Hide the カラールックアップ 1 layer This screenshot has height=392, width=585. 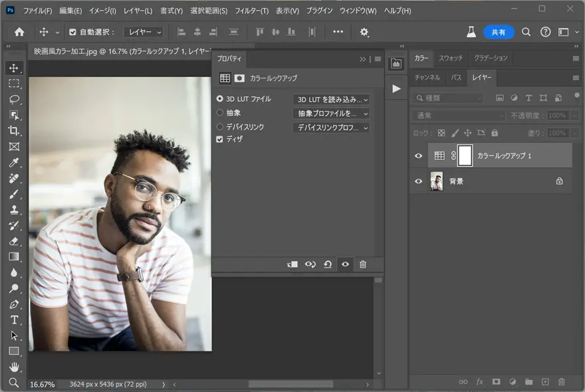418,155
